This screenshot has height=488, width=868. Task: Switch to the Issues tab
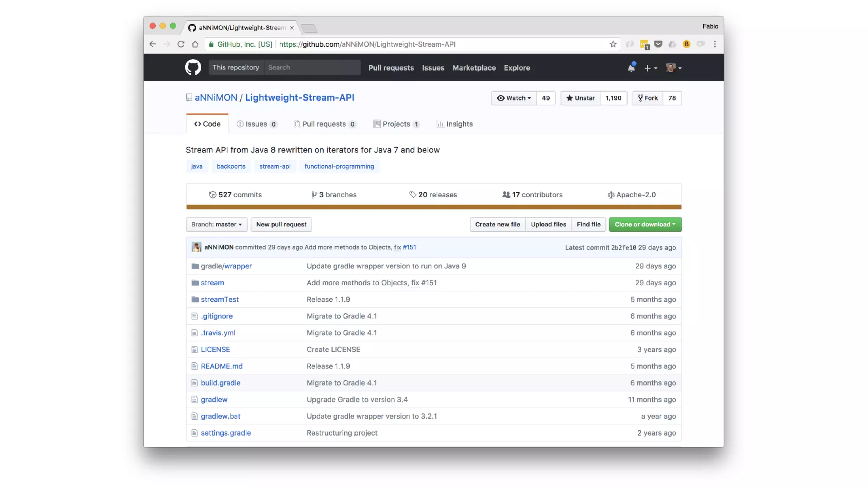[256, 124]
